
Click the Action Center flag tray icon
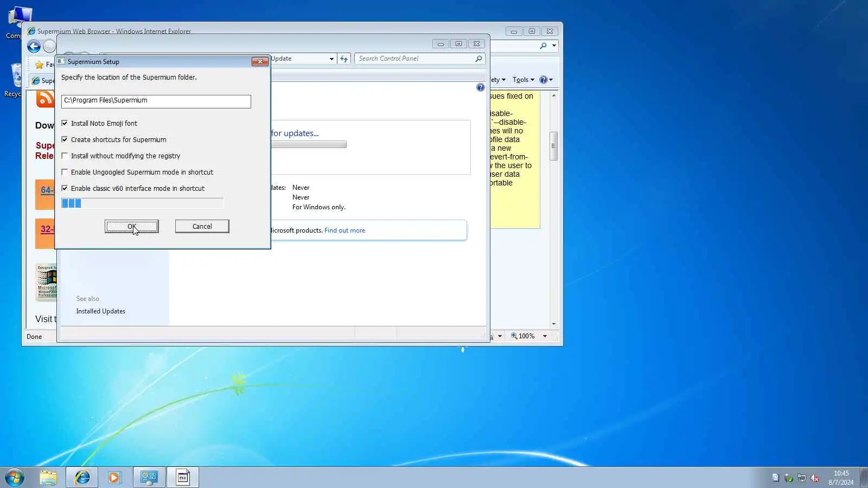point(776,478)
